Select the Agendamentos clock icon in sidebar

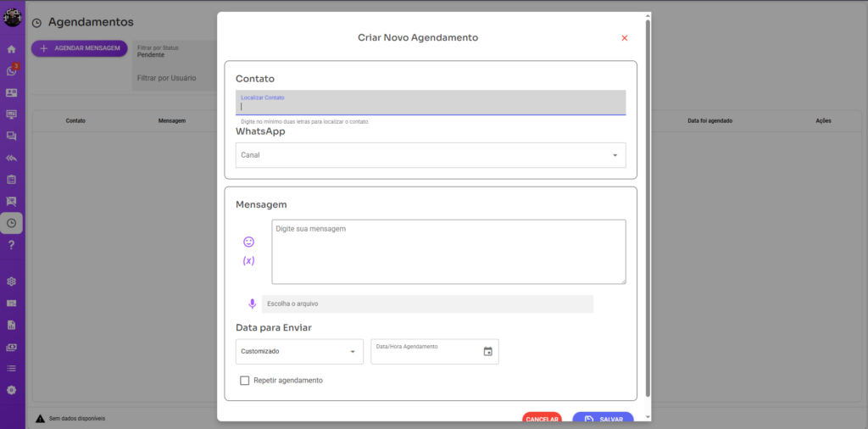pos(11,223)
